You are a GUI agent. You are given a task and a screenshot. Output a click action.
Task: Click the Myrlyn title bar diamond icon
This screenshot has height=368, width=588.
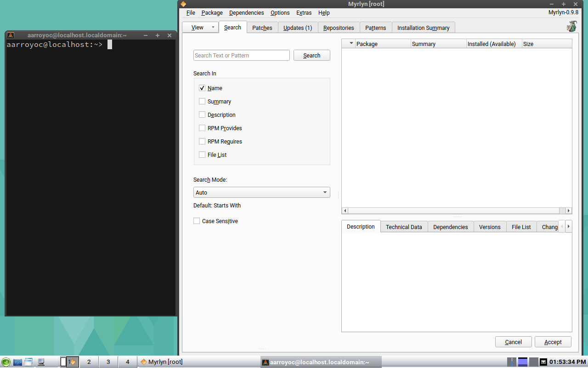click(x=183, y=4)
